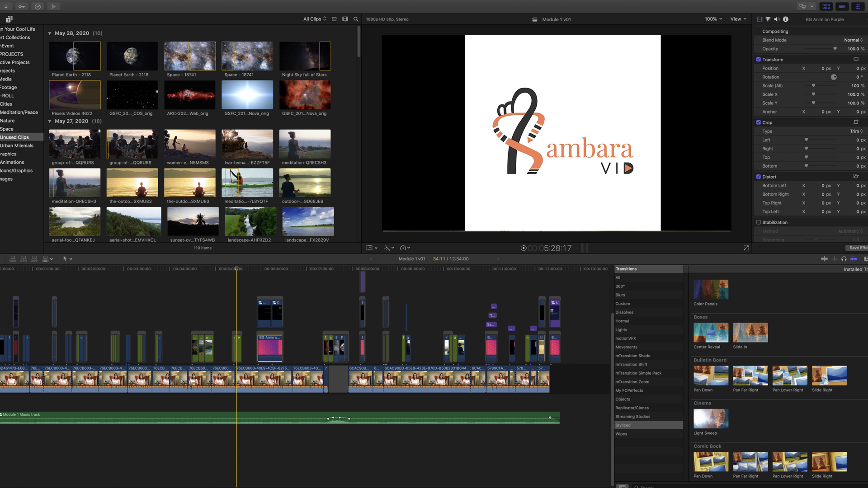Toggle timeline skimming icon
The height and width of the screenshot is (488, 868).
tap(824, 258)
